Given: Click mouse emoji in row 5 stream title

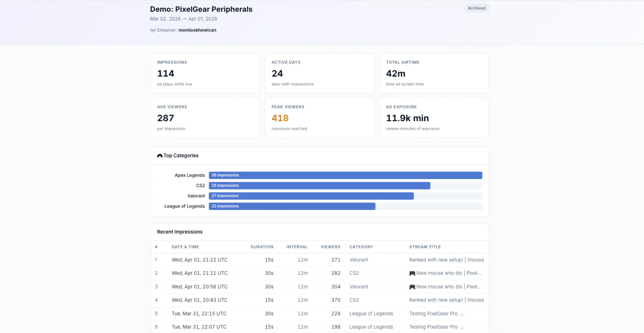Looking at the screenshot, I should tap(462, 314).
